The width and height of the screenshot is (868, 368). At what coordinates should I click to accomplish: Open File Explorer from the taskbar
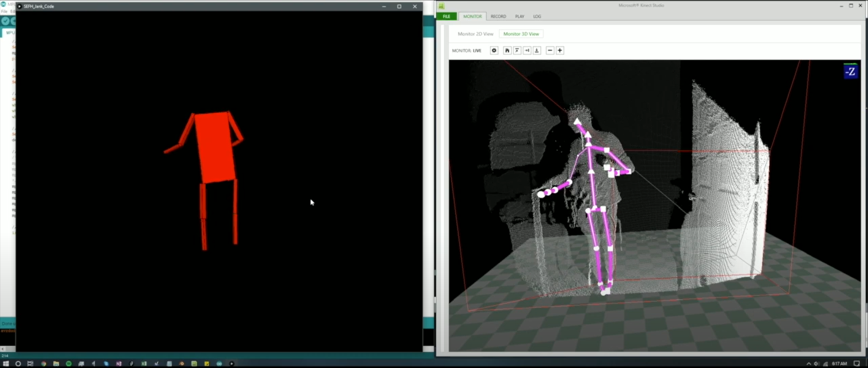click(x=56, y=363)
